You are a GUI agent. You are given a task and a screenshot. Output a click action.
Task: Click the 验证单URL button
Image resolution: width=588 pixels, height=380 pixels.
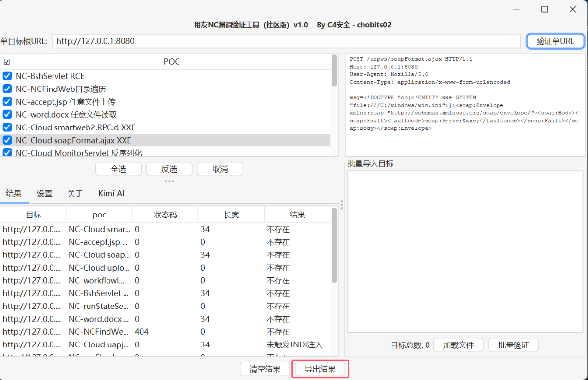point(555,41)
